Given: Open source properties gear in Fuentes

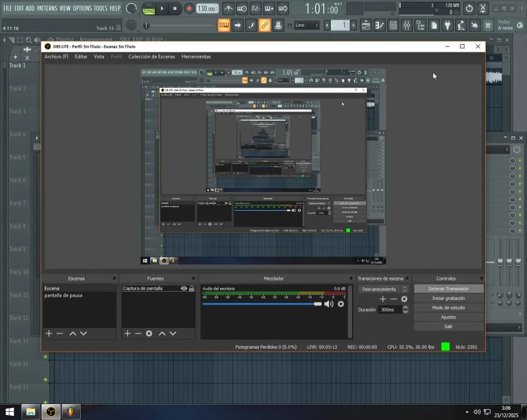Looking at the screenshot, I should pos(149,333).
